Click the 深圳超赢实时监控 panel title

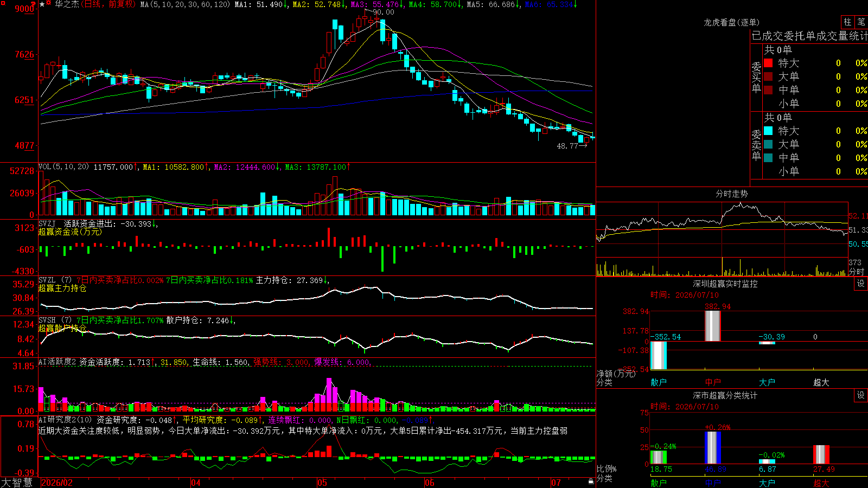(725, 284)
